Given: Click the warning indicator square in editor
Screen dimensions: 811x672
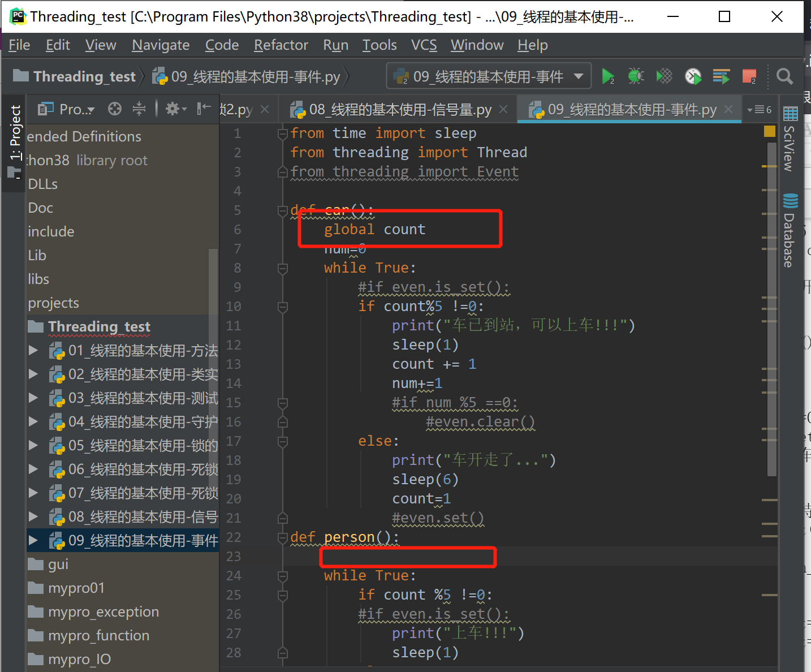Looking at the screenshot, I should coord(770,131).
